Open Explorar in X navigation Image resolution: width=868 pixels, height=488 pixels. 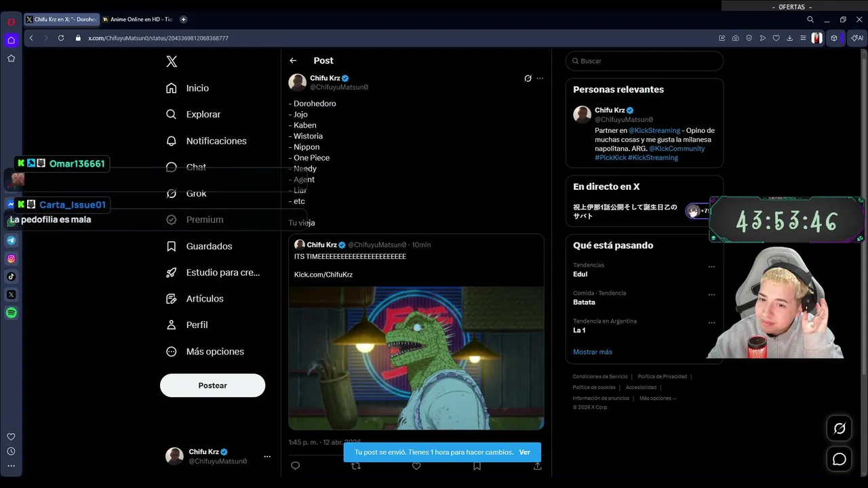tap(194, 115)
